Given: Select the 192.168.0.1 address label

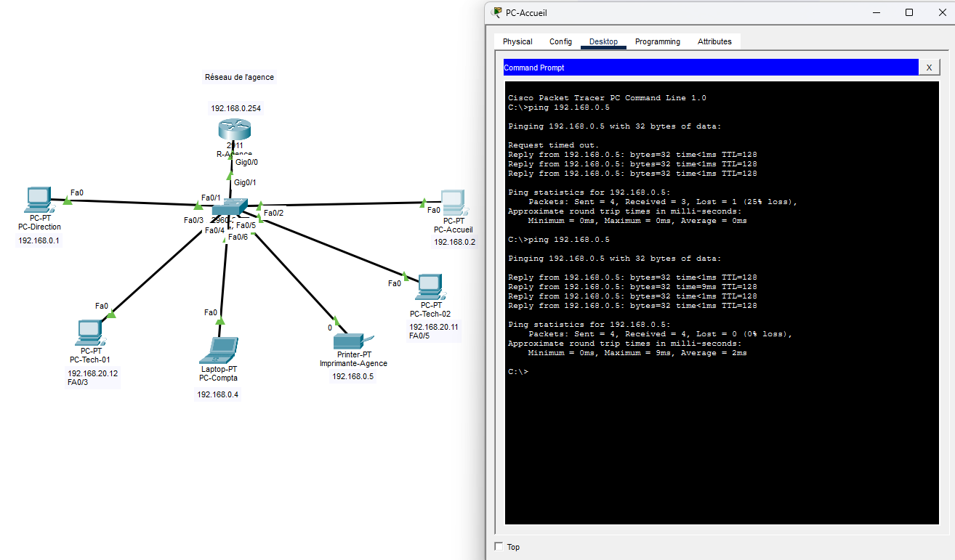Looking at the screenshot, I should pos(39,240).
